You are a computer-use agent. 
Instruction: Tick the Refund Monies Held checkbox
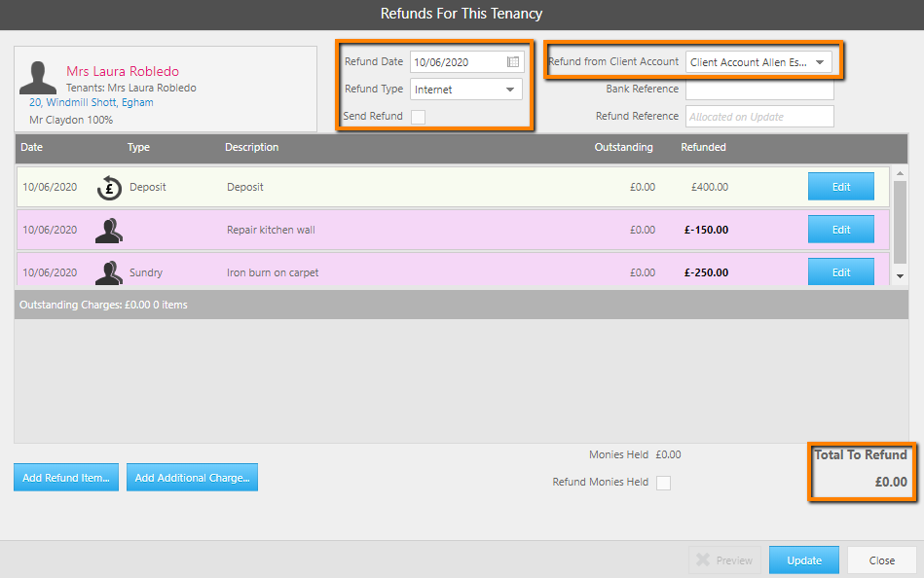click(663, 483)
